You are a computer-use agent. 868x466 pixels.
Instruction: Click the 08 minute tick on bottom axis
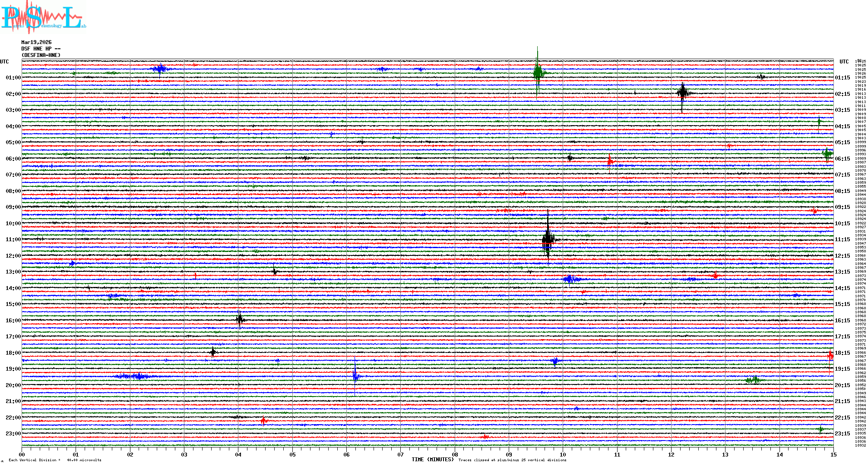click(x=455, y=454)
